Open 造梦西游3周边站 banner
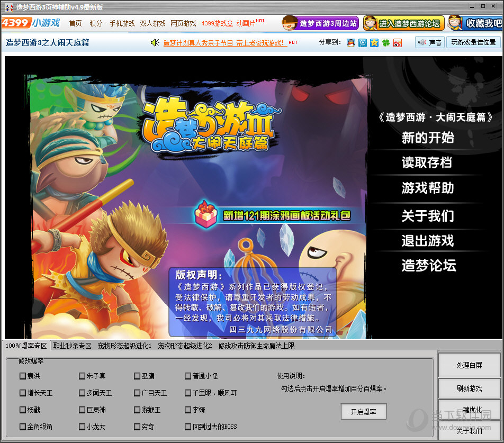This screenshot has height=443, width=504. pyautogui.click(x=320, y=23)
